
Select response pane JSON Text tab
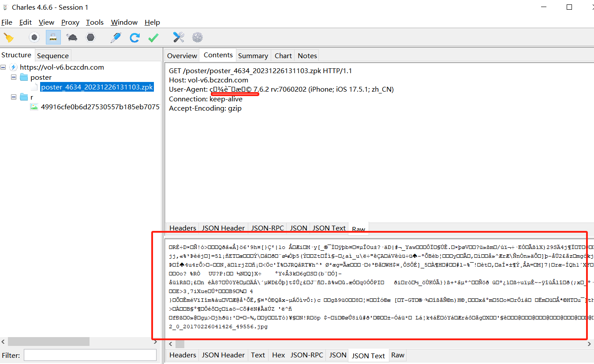(369, 355)
